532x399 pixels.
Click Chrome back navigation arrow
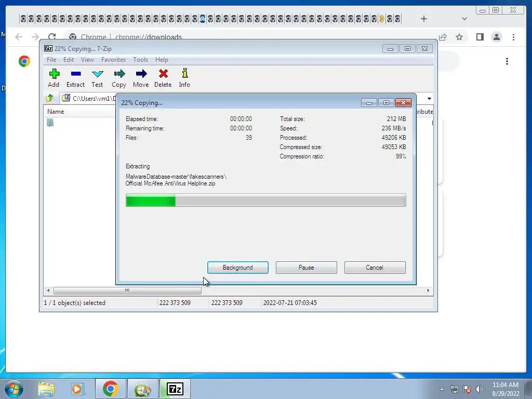click(19, 37)
